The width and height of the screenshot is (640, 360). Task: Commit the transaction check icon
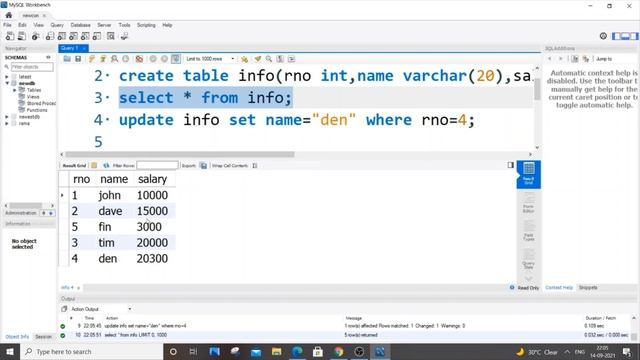pyautogui.click(x=153, y=59)
